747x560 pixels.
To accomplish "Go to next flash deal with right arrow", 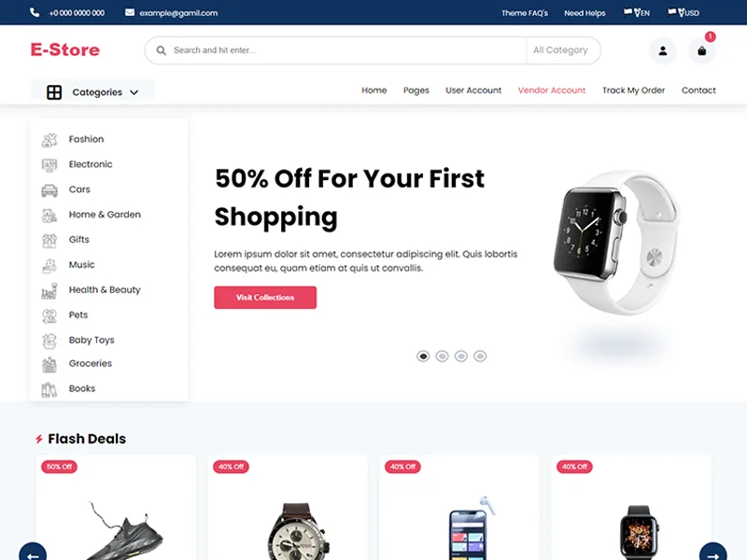I will click(712, 553).
